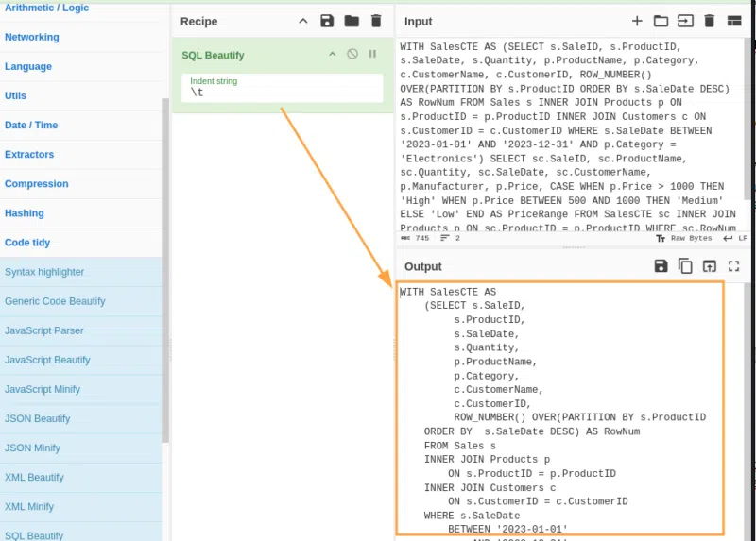Save the current recipe
This screenshot has width=756, height=541.
coord(327,21)
